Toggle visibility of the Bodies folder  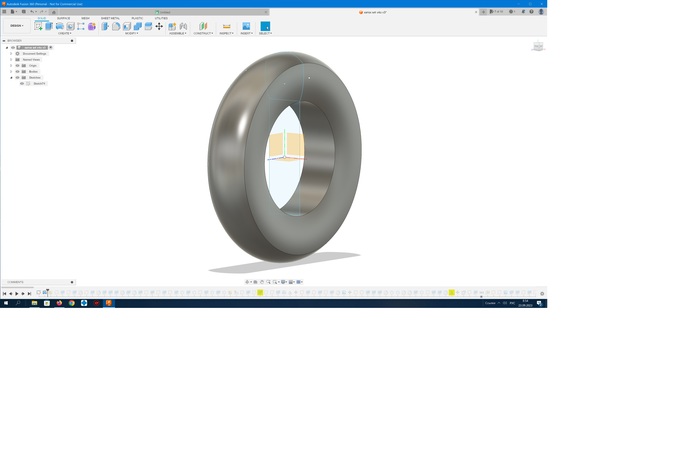point(17,71)
